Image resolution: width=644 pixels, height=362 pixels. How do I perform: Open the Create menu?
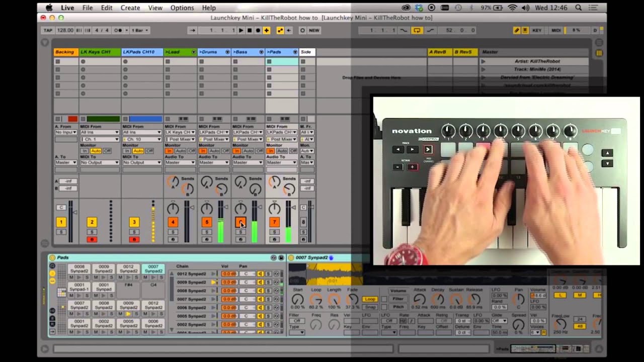click(130, 8)
